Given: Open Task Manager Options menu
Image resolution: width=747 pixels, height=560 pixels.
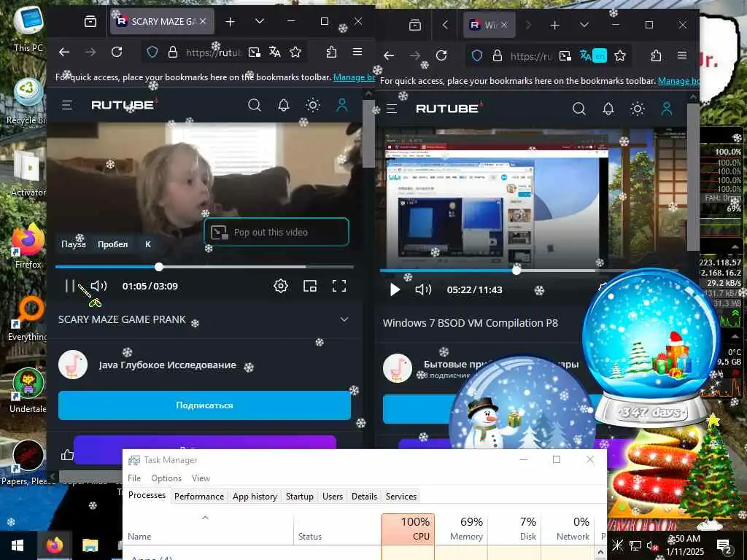Looking at the screenshot, I should click(166, 478).
